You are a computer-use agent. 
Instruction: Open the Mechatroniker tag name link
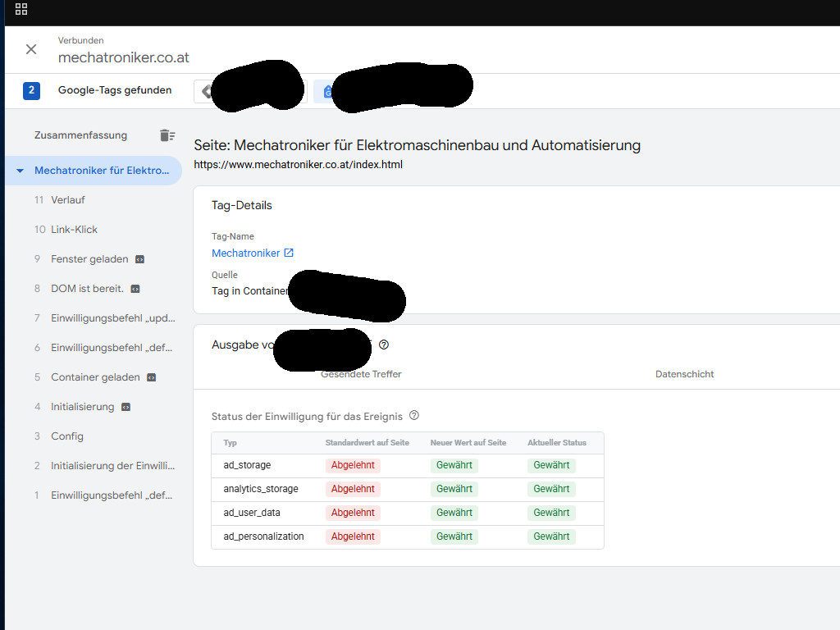point(246,253)
